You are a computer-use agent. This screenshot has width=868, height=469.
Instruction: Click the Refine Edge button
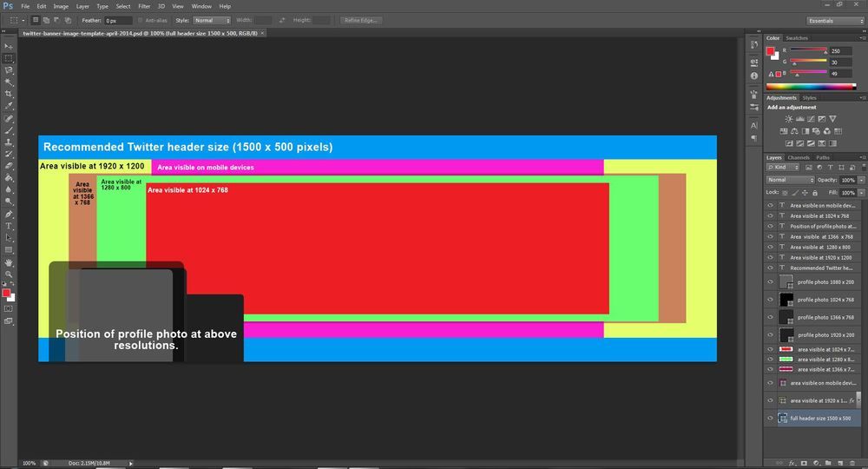click(x=360, y=21)
